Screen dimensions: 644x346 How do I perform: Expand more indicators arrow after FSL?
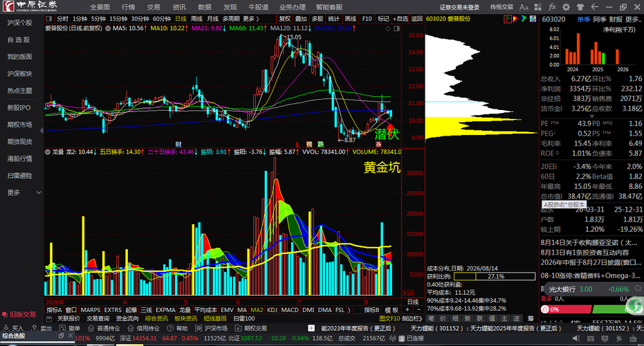(x=349, y=310)
